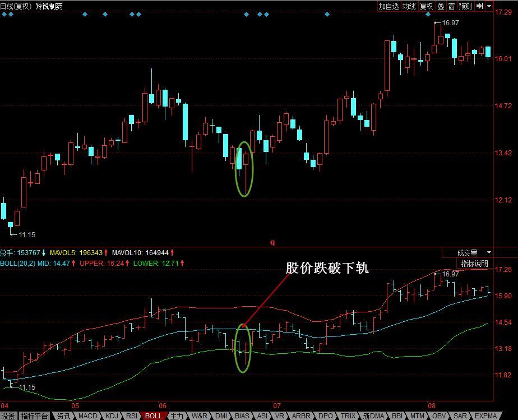Screen dimensions: 518x420
Task: Toggle the 均线 moving average display
Action: (x=409, y=6)
